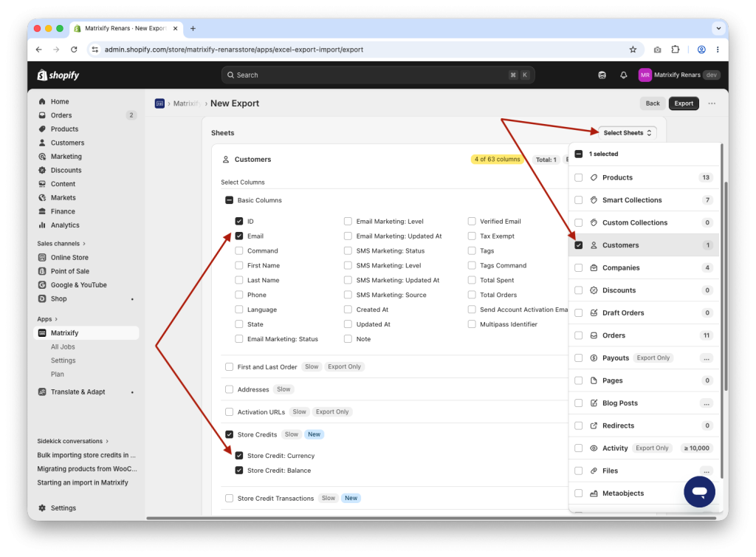Open Matrixify Settings submenu item

click(63, 360)
